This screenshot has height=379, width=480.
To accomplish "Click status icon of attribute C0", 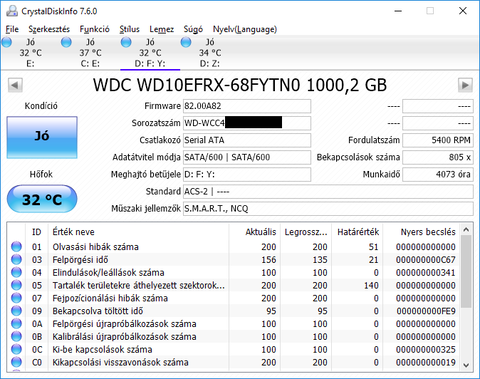I will [16, 362].
